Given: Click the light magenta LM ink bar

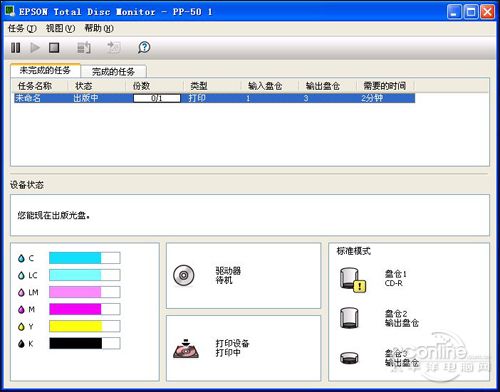Looking at the screenshot, I should [85, 292].
